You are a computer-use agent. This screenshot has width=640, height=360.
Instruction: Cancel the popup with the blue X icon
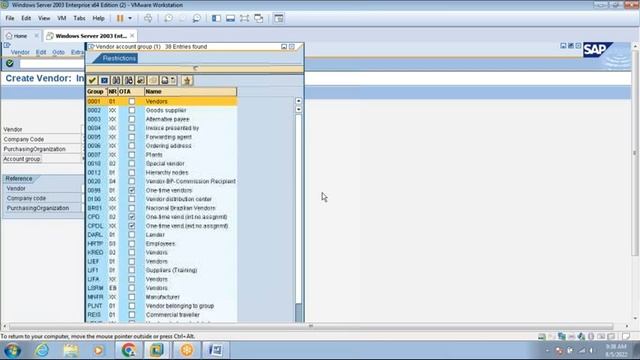104,80
